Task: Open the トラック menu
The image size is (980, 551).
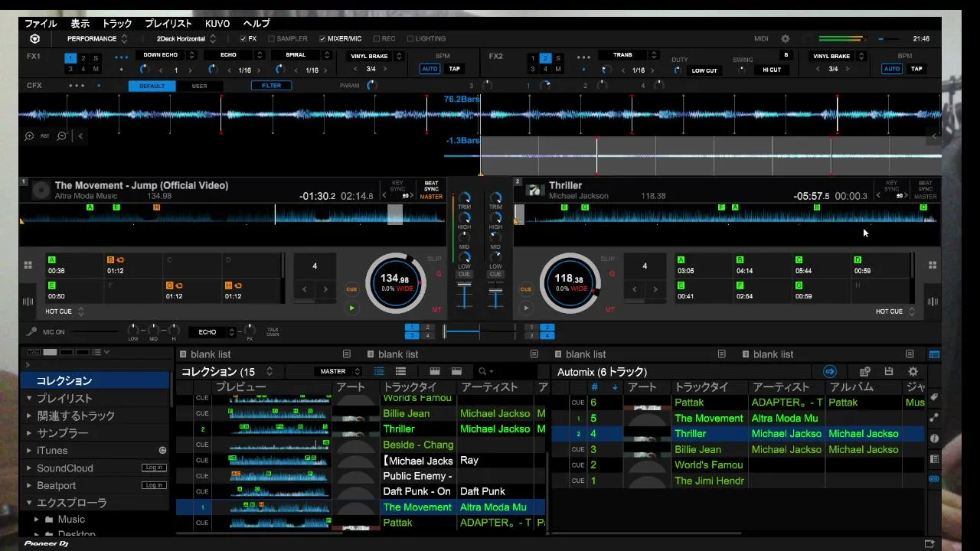Action: click(117, 24)
